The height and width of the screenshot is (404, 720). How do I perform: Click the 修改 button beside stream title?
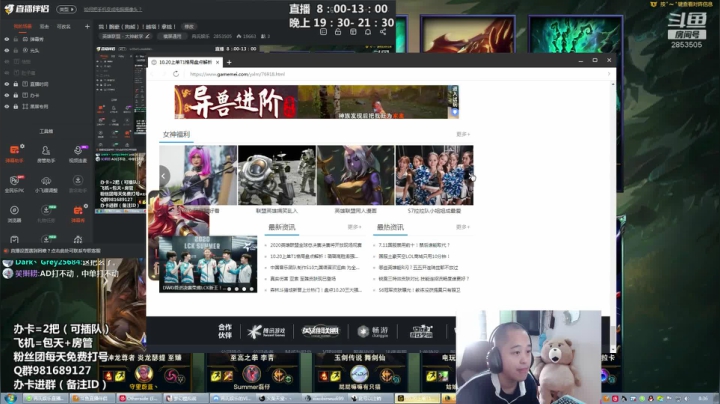click(x=189, y=27)
